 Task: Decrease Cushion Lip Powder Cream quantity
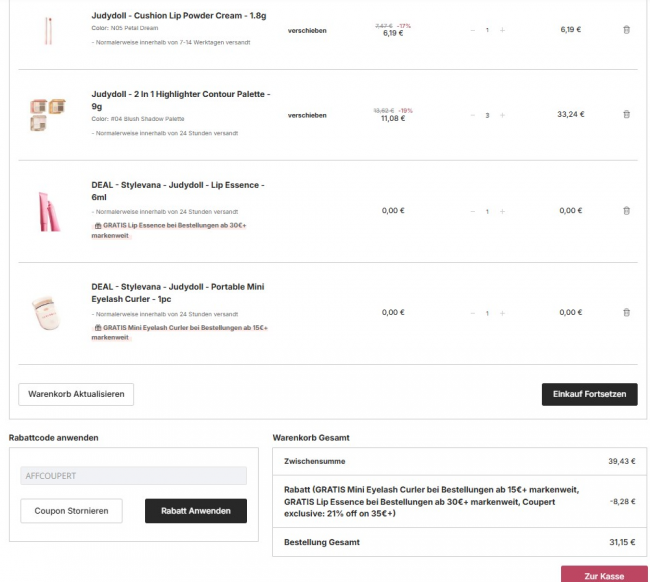473,30
